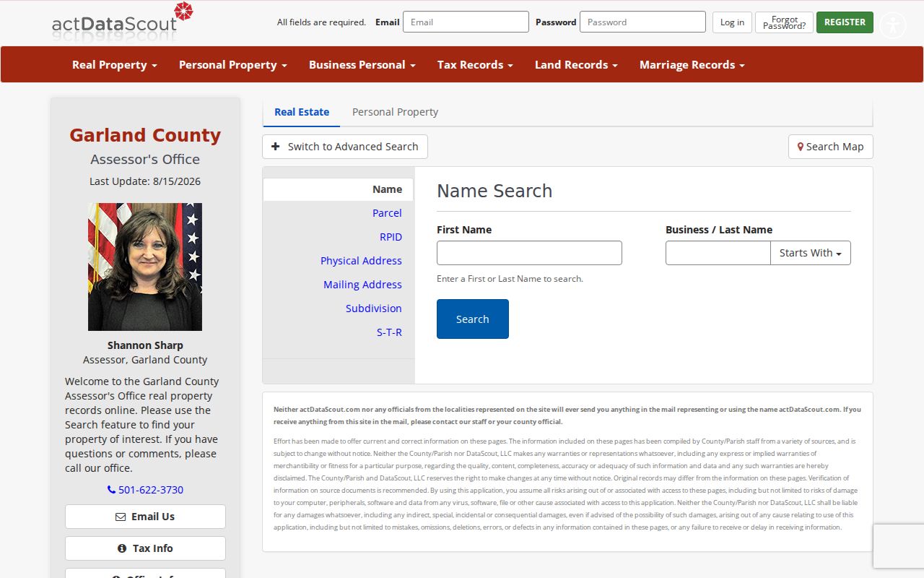Click the reCAPTCHA badge

899,546
